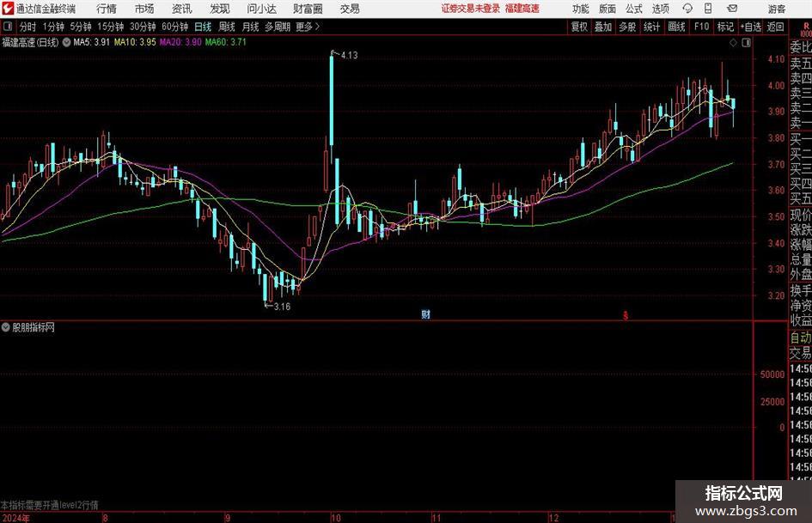Click the MA20: 3.90 value
The height and width of the screenshot is (523, 812).
pos(180,42)
